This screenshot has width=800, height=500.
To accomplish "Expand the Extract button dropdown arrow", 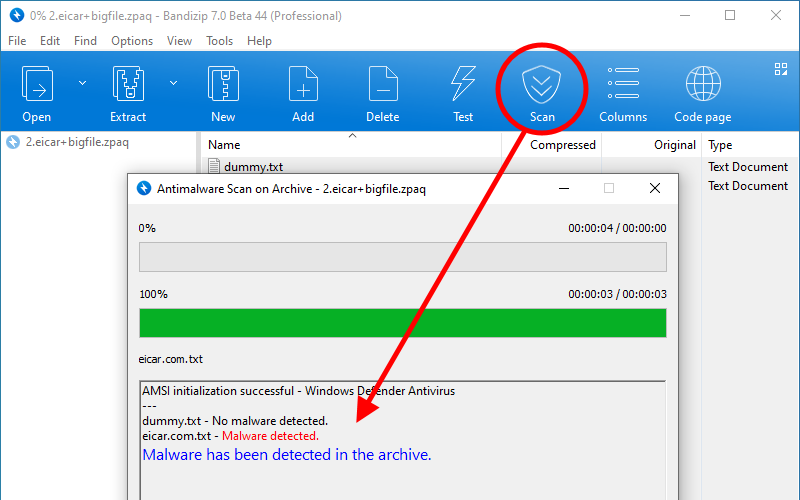I will coord(174,83).
